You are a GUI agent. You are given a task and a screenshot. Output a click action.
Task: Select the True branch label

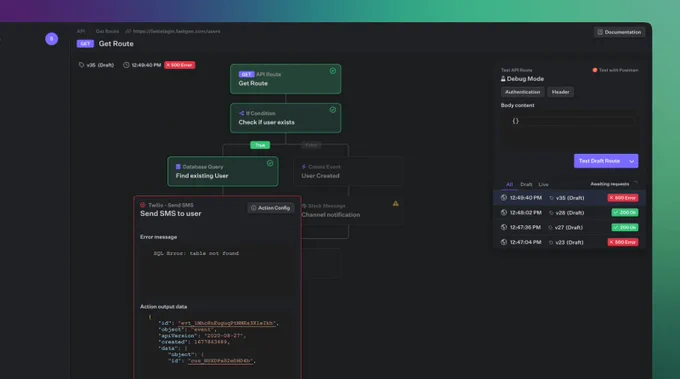(260, 145)
